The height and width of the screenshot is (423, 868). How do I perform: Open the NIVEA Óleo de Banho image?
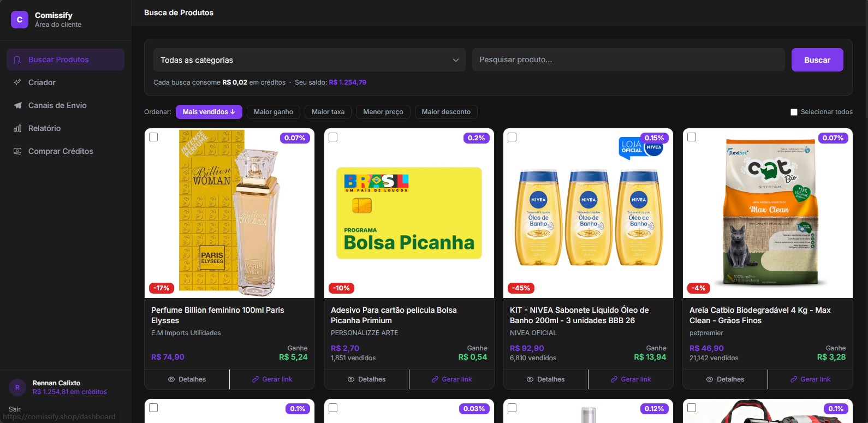point(588,213)
